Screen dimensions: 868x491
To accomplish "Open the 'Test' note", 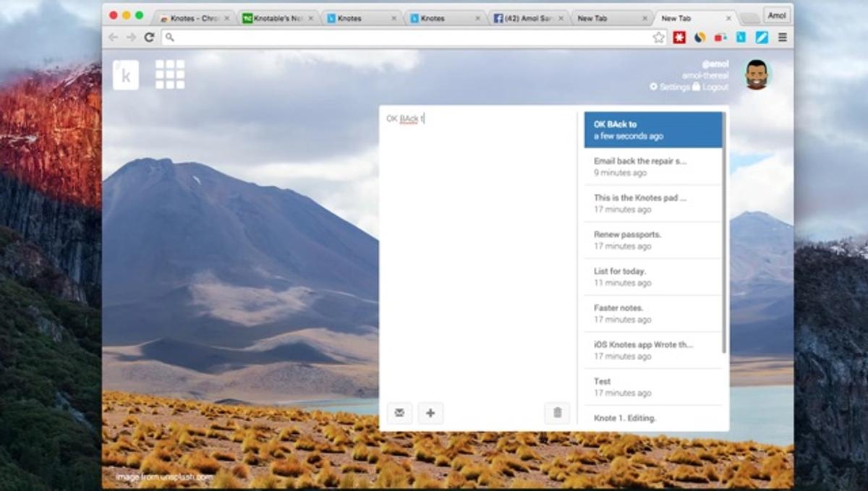I will 653,387.
